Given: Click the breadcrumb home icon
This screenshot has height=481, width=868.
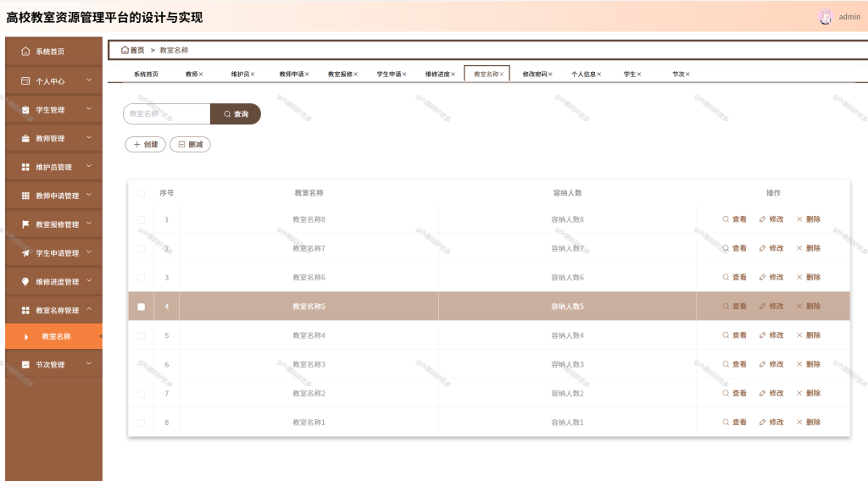Looking at the screenshot, I should (x=125, y=50).
